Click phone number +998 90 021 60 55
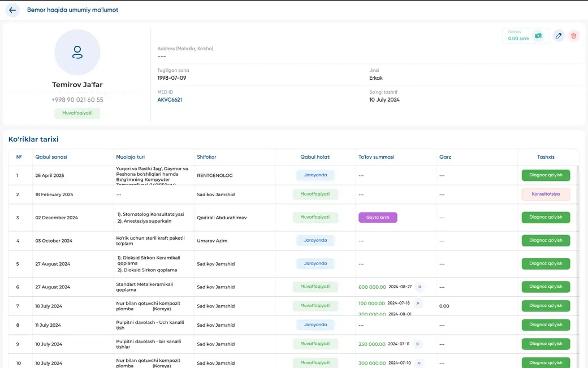The image size is (588, 368). click(x=77, y=99)
